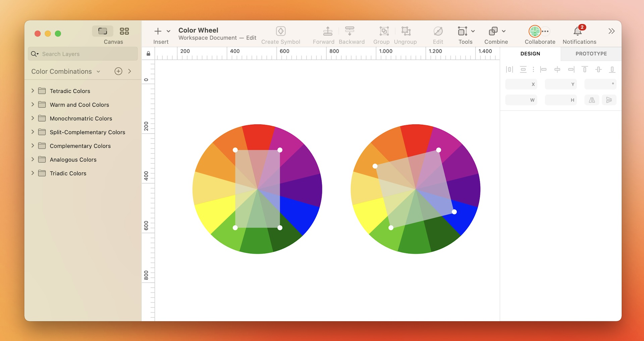
Task: Expand the Complementary Colors folder
Action: 32,146
